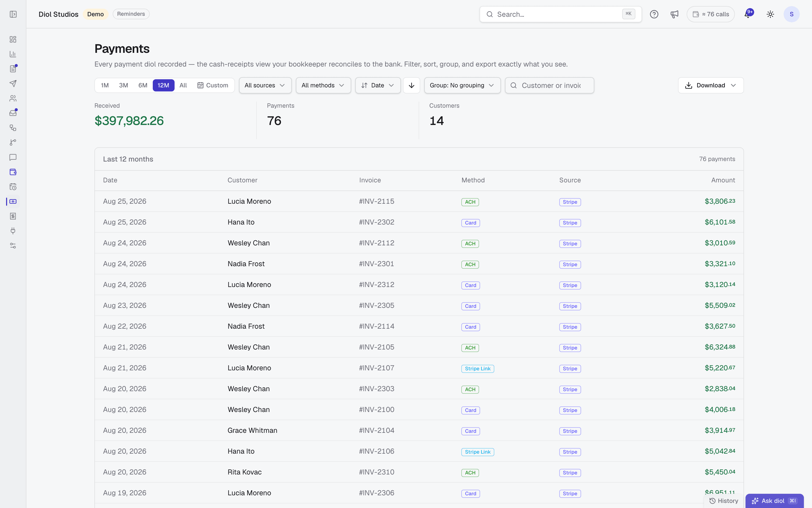The image size is (812, 508).
Task: Click amount $5,509.02
Action: [720, 305]
